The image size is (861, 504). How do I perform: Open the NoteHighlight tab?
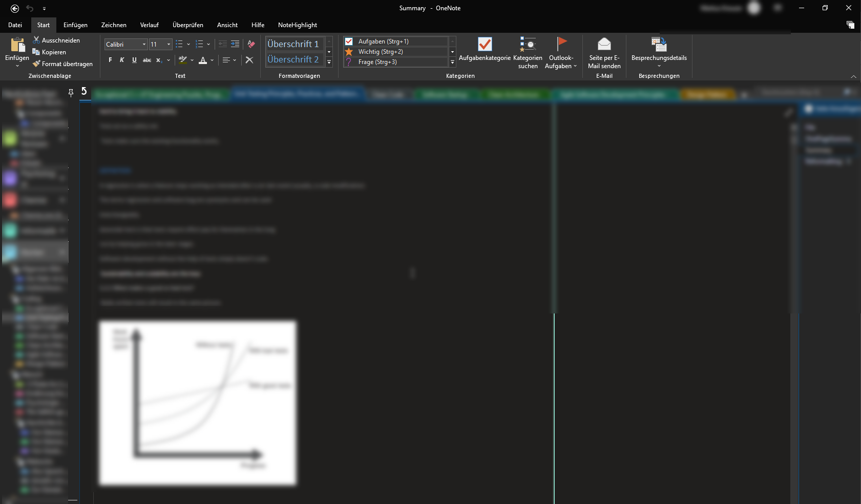(298, 25)
